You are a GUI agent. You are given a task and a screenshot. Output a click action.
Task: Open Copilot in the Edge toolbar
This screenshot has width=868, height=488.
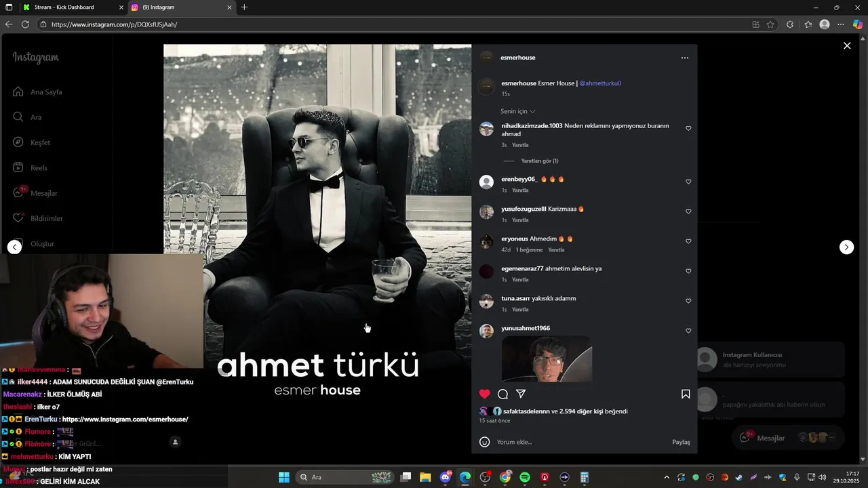(858, 24)
